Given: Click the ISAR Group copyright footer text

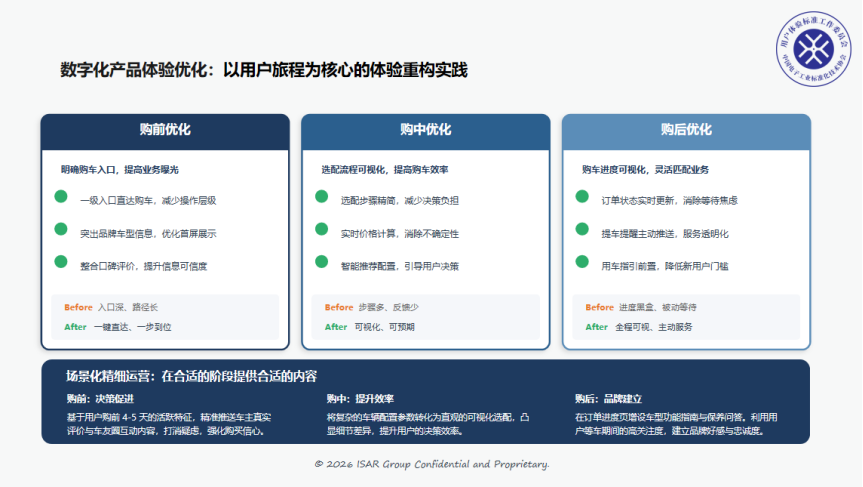Looking at the screenshot, I should click(x=431, y=464).
